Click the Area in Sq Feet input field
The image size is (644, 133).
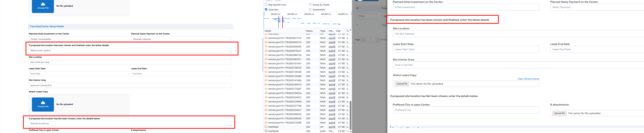(x=518, y=65)
